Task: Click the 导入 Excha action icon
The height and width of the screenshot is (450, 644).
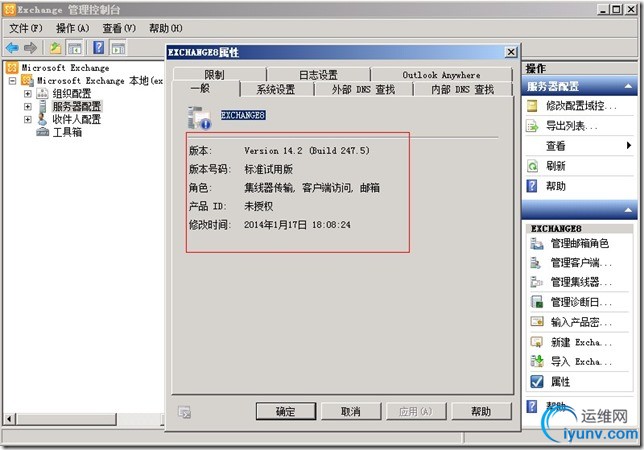Action: [x=537, y=361]
